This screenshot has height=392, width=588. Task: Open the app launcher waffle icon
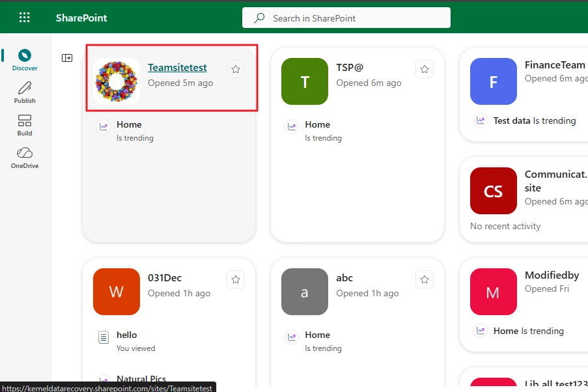click(x=24, y=18)
